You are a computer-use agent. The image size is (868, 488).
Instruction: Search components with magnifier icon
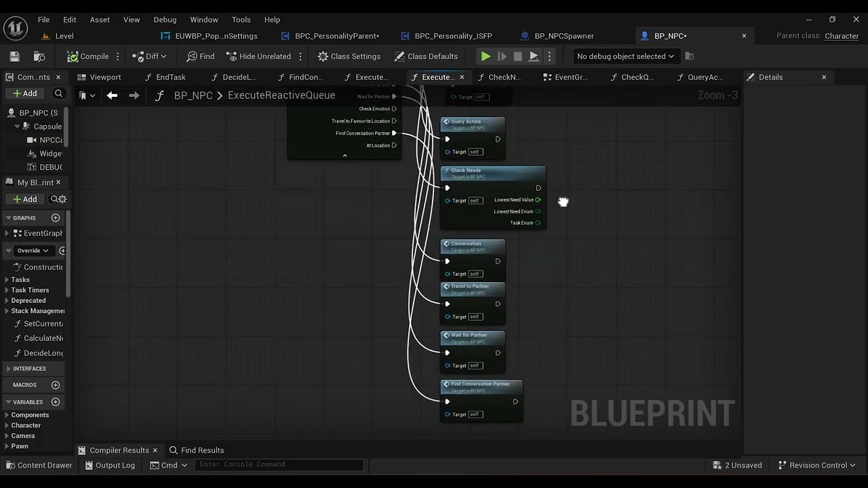pos(59,94)
